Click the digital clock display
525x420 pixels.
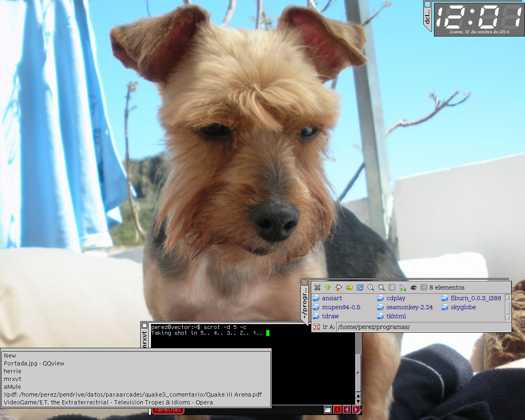(x=478, y=17)
